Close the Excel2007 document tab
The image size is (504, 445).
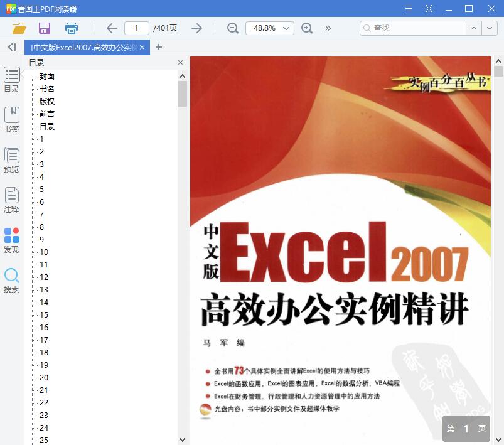click(142, 48)
